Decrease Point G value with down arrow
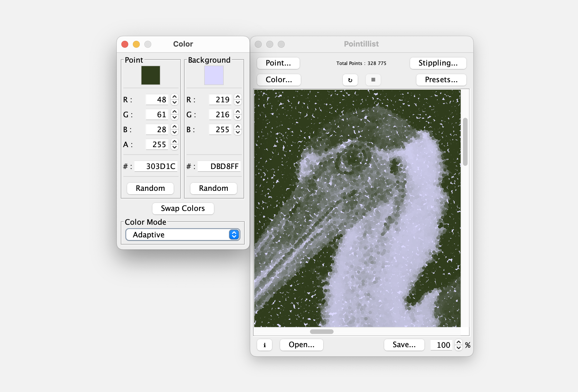Image resolution: width=578 pixels, height=392 pixels. click(x=175, y=118)
